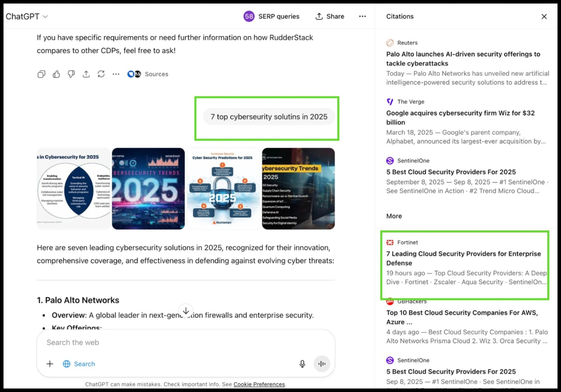The height and width of the screenshot is (392, 561).
Task: Click the thumbs down icon
Action: [71, 74]
